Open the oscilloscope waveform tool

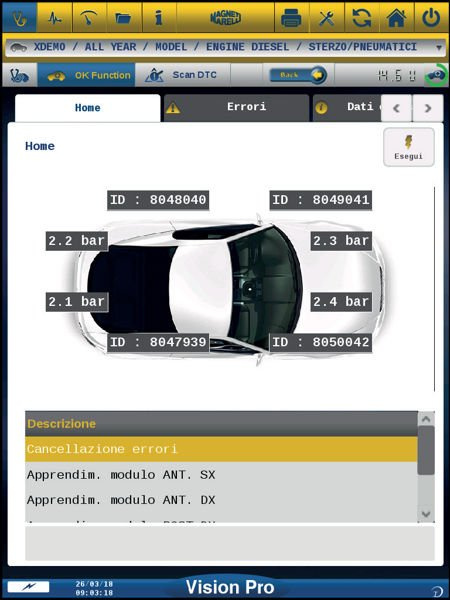click(x=55, y=18)
